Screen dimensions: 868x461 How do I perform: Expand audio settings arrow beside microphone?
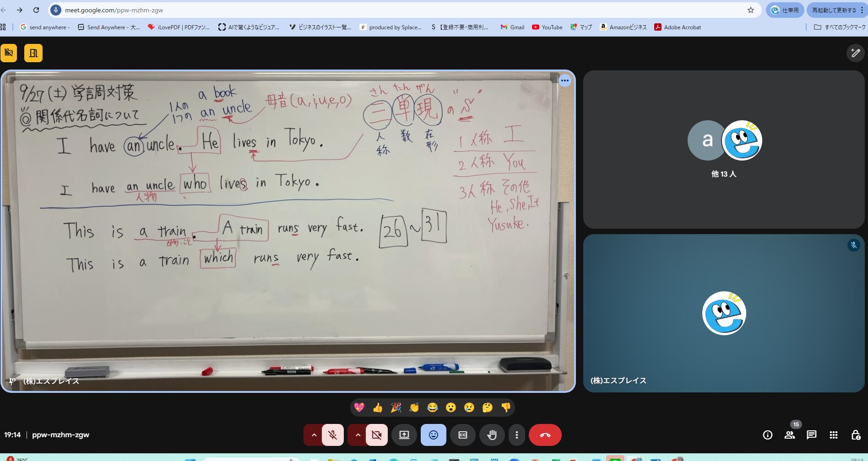(314, 435)
